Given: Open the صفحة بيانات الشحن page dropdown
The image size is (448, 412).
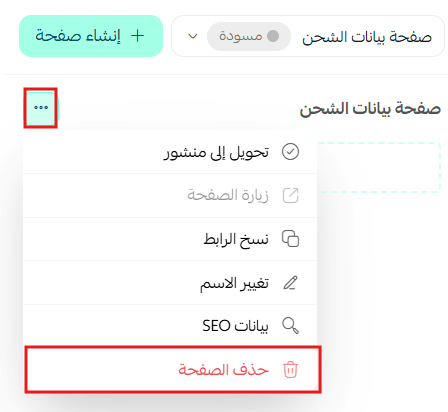Looking at the screenshot, I should click(x=308, y=36).
